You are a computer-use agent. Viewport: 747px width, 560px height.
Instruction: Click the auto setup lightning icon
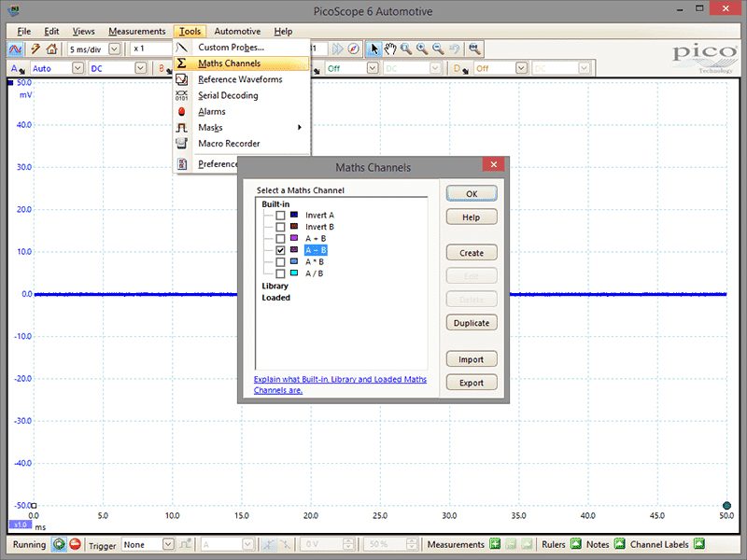tap(35, 49)
